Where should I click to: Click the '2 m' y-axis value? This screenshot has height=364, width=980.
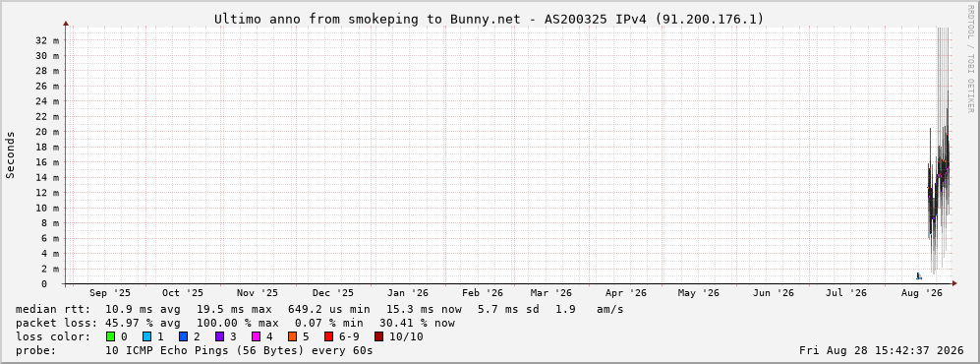point(49,269)
